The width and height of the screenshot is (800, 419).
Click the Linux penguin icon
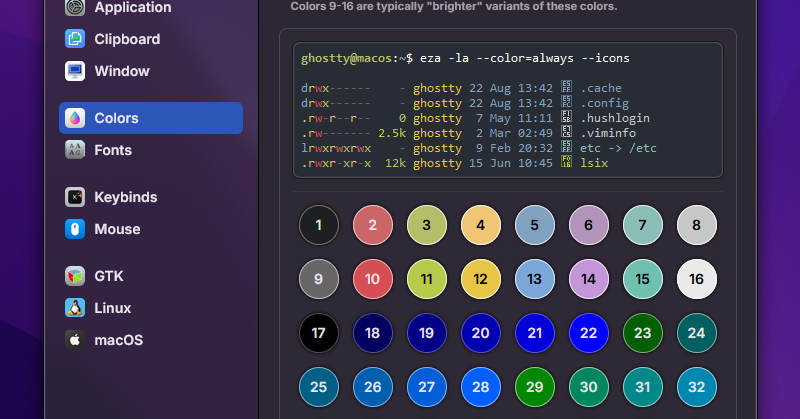75,308
